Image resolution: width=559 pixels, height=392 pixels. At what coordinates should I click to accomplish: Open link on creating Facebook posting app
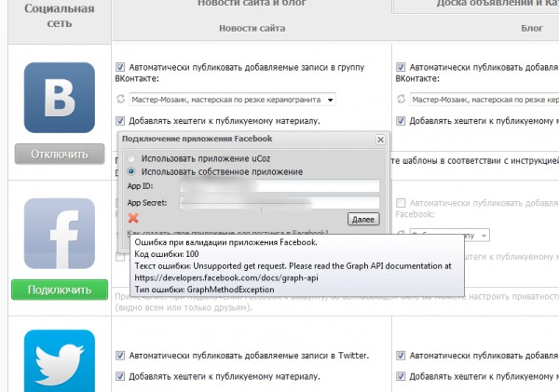(x=228, y=232)
